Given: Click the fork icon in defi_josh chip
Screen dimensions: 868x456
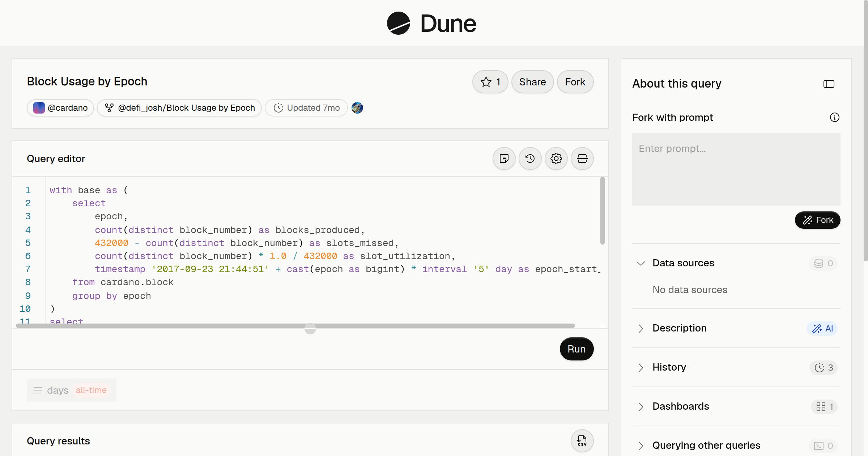Looking at the screenshot, I should pyautogui.click(x=109, y=108).
